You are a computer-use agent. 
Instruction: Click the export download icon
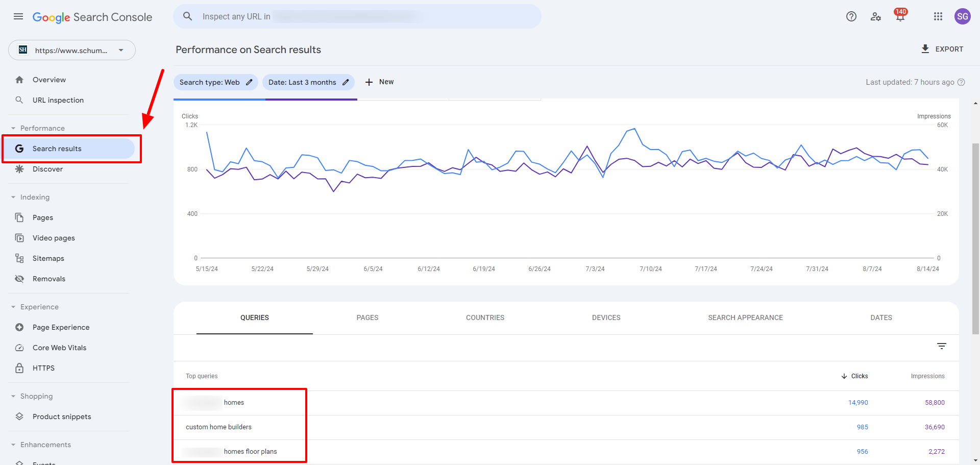[x=925, y=49]
